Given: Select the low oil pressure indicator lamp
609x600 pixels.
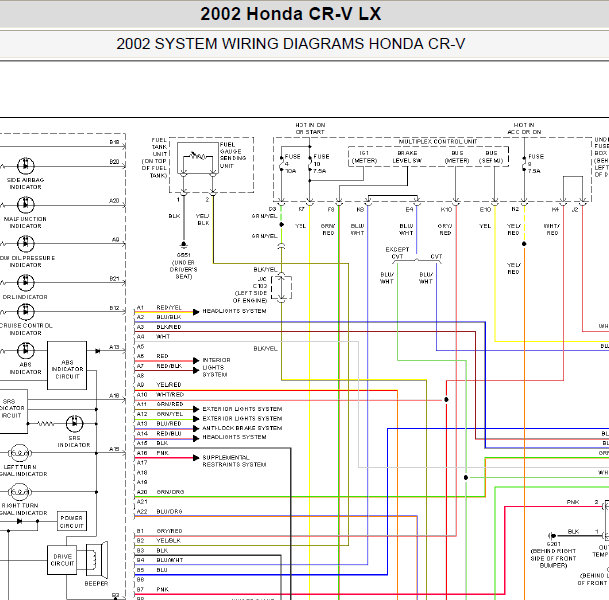Looking at the screenshot, I should click(26, 243).
